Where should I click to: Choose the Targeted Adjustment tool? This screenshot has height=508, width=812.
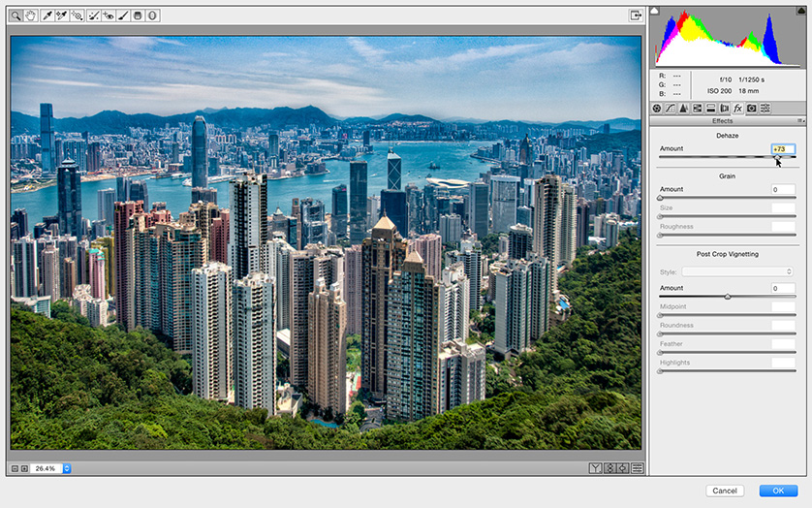[x=77, y=16]
